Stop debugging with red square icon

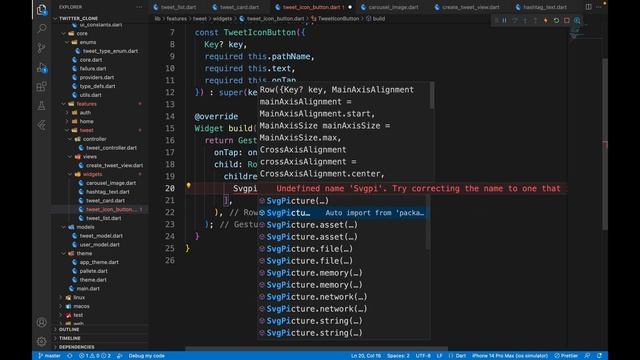pyautogui.click(x=567, y=20)
